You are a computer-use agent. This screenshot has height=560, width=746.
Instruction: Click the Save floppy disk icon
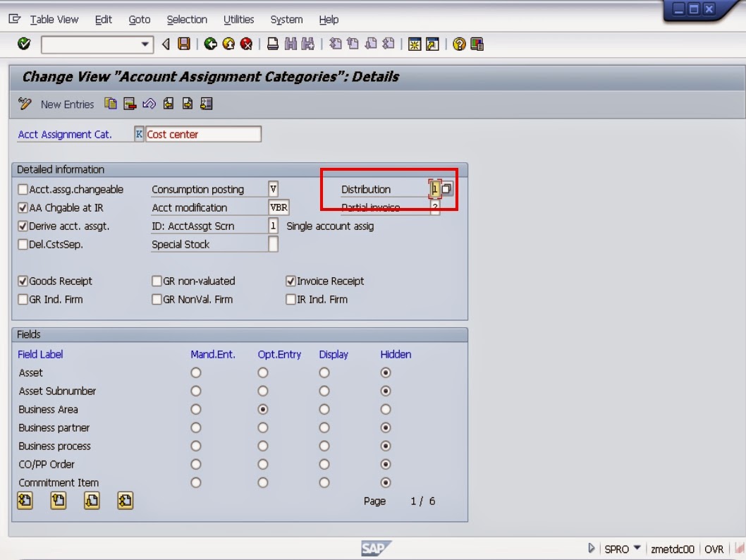[x=183, y=44]
